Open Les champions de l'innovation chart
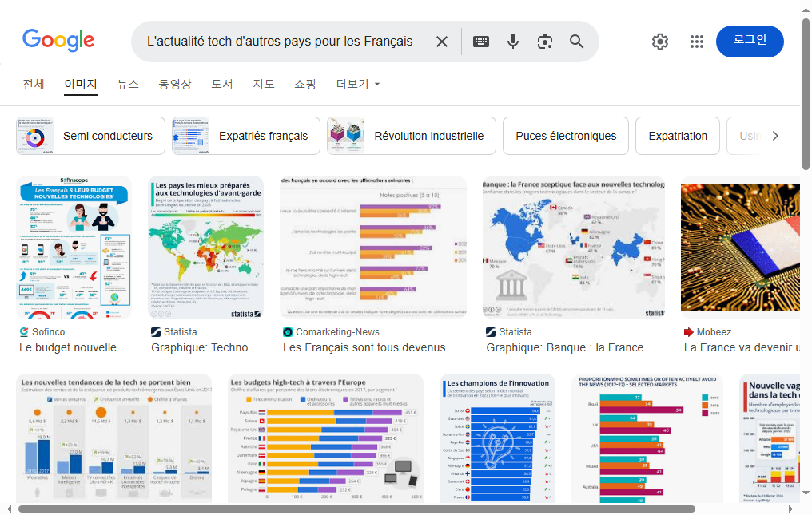 (x=498, y=438)
